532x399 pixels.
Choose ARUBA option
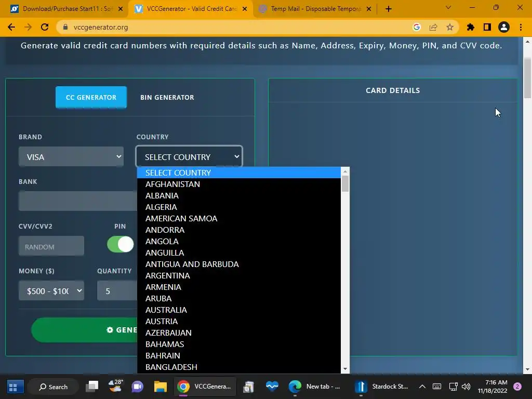pos(239,298)
